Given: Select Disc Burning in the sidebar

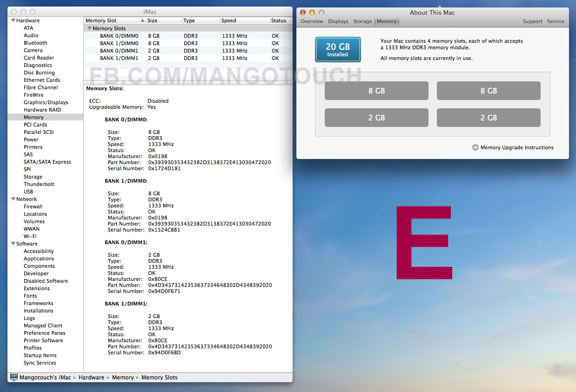Looking at the screenshot, I should click(x=39, y=73).
